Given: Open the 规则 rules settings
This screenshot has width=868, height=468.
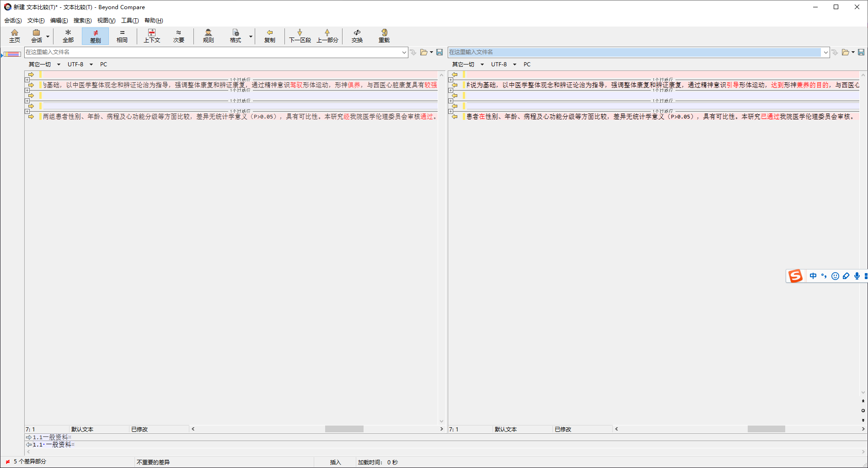Looking at the screenshot, I should (208, 36).
